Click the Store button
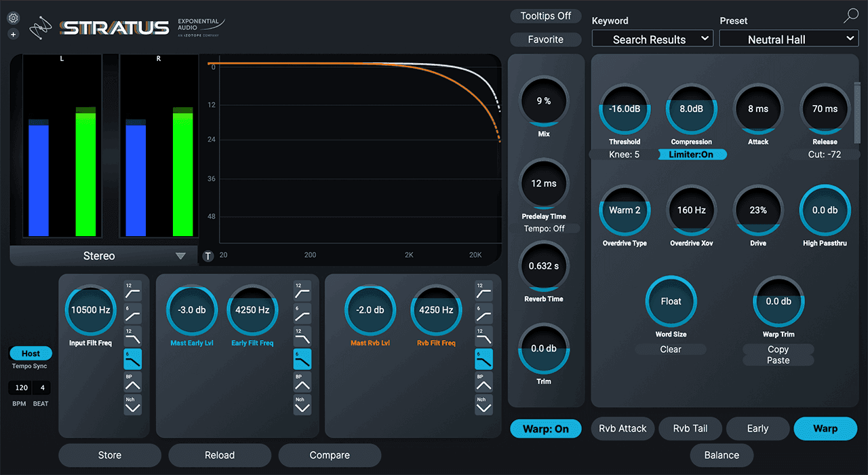868x475 pixels. tap(110, 455)
